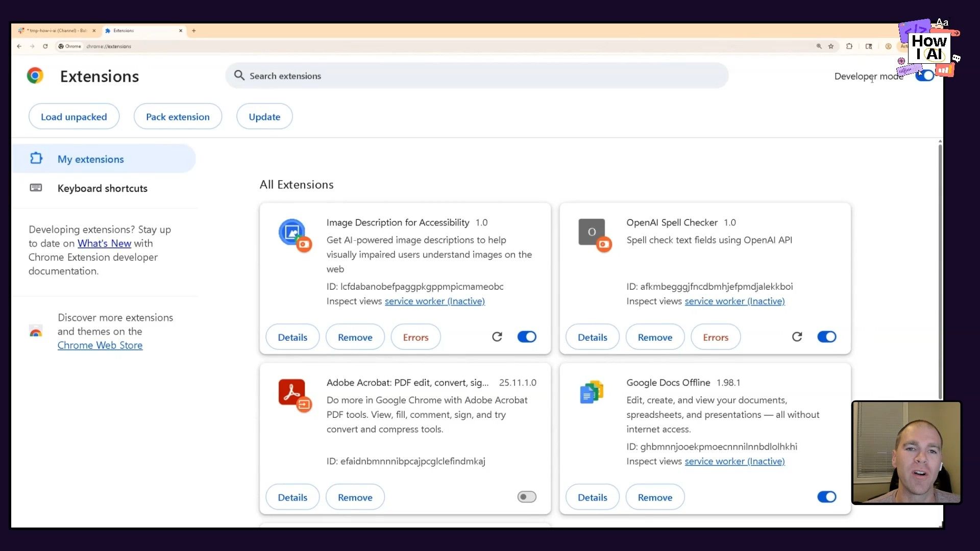Image resolution: width=980 pixels, height=551 pixels.
Task: Click Adobe Acrobat extension icon
Action: [295, 395]
